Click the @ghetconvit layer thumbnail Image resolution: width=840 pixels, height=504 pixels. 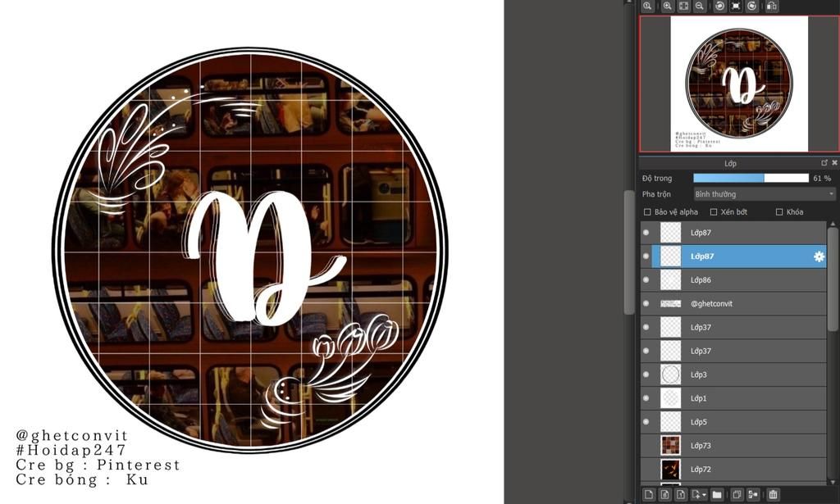tap(671, 303)
